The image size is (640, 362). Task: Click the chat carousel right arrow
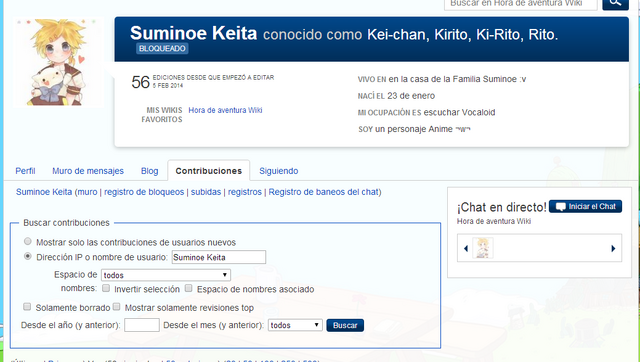(613, 248)
